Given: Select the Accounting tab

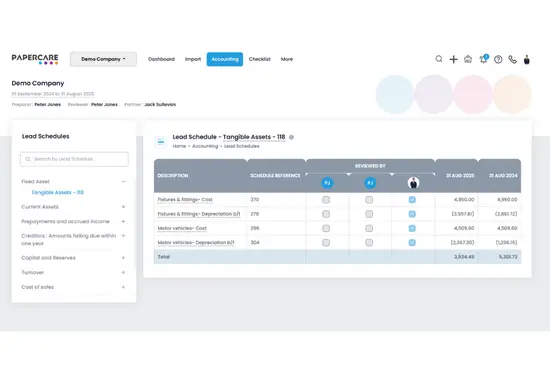Looking at the screenshot, I should point(225,59).
